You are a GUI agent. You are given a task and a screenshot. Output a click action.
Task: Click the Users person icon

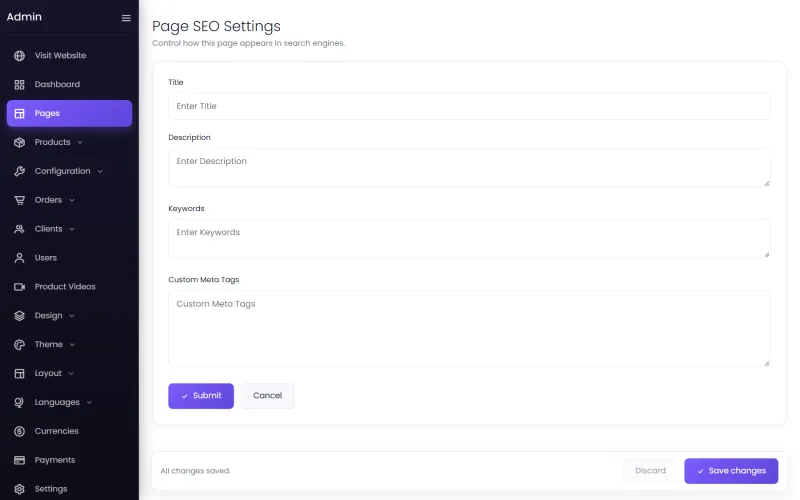click(x=19, y=258)
